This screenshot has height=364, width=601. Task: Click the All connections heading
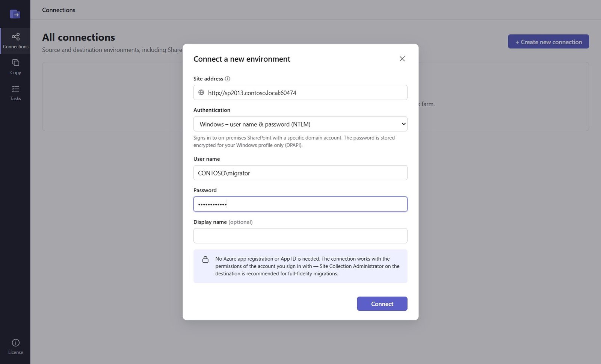point(79,37)
